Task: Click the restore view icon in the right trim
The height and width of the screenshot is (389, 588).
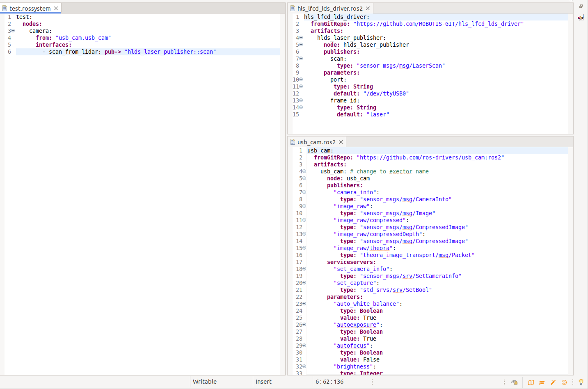Action: (x=581, y=6)
